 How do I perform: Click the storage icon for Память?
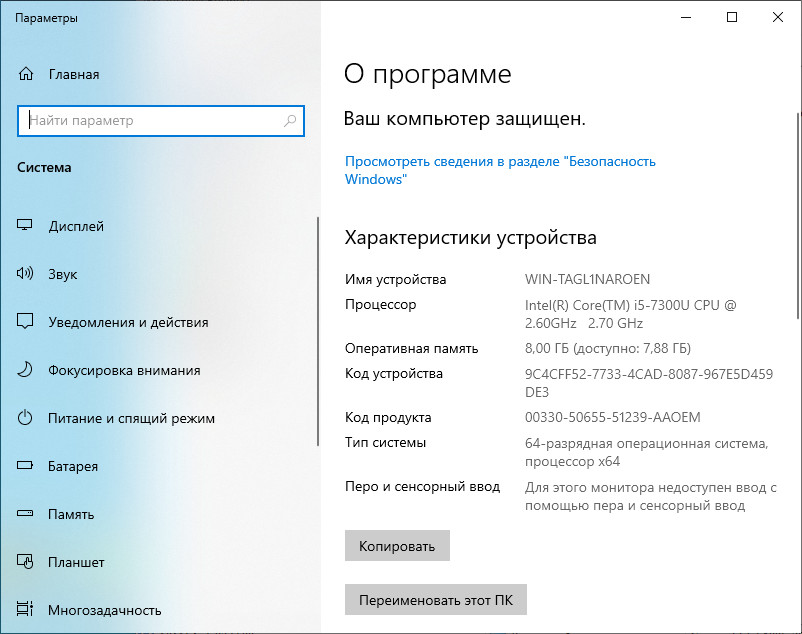(26, 514)
